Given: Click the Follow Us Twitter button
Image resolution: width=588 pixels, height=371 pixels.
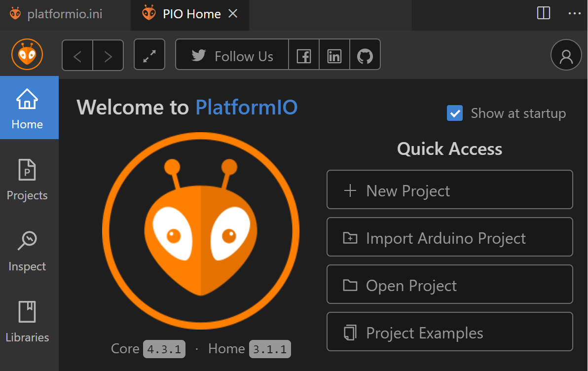Looking at the screenshot, I should (x=232, y=56).
